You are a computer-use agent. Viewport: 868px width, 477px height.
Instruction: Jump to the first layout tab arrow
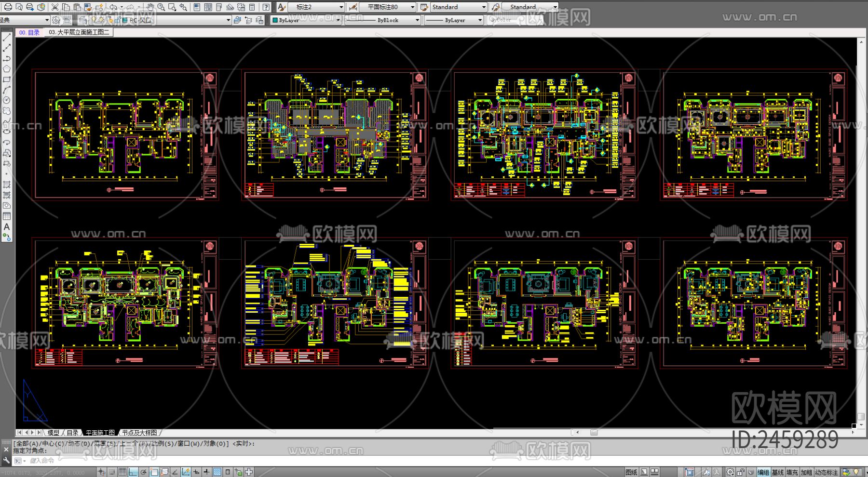[20, 433]
